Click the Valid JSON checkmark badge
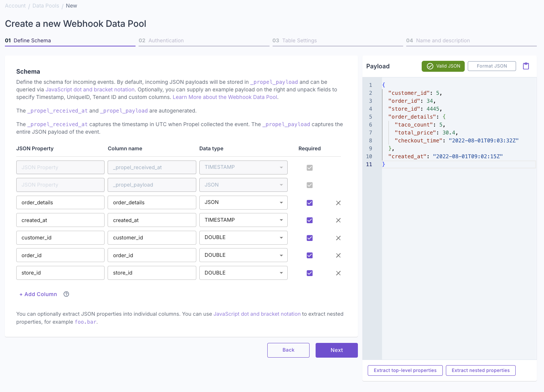 tap(443, 66)
